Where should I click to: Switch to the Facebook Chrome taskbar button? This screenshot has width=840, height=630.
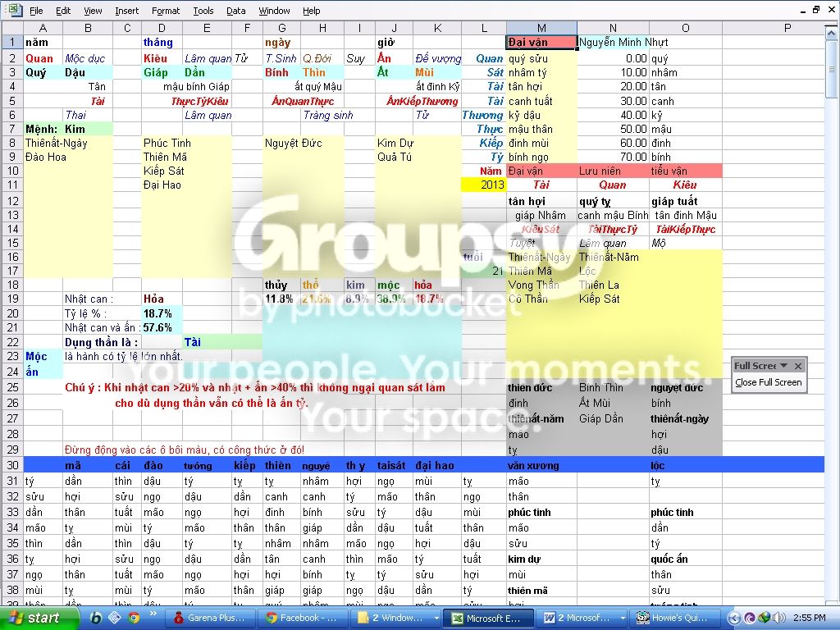click(x=302, y=618)
